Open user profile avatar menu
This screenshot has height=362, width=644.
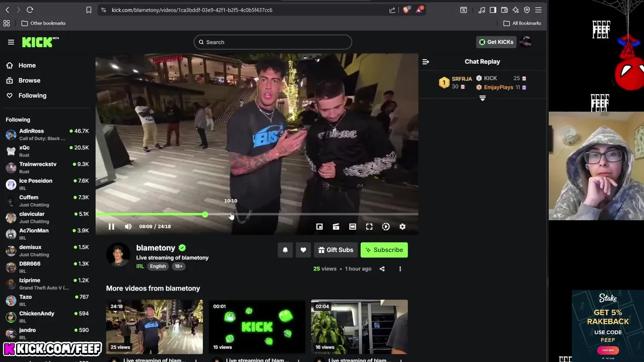(x=525, y=42)
